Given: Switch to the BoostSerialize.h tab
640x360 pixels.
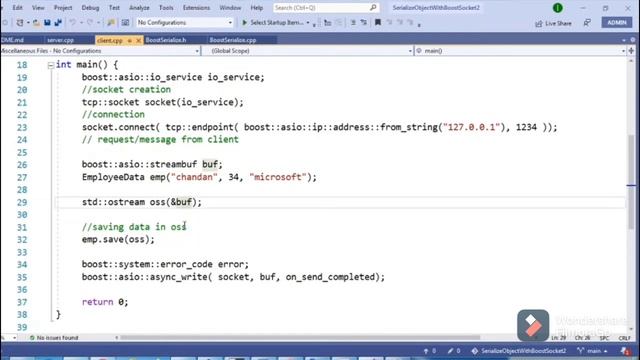Looking at the screenshot, I should coord(166,40).
